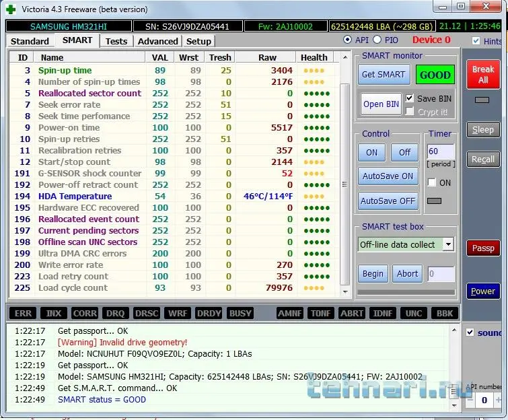The width and height of the screenshot is (508, 420).
Task: Click the BUSY status indicator
Action: (x=240, y=314)
